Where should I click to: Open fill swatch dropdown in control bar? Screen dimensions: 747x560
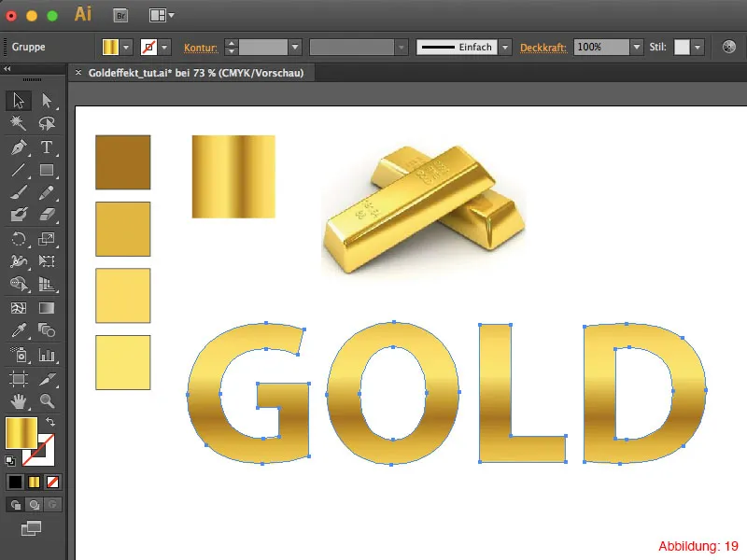tap(126, 48)
